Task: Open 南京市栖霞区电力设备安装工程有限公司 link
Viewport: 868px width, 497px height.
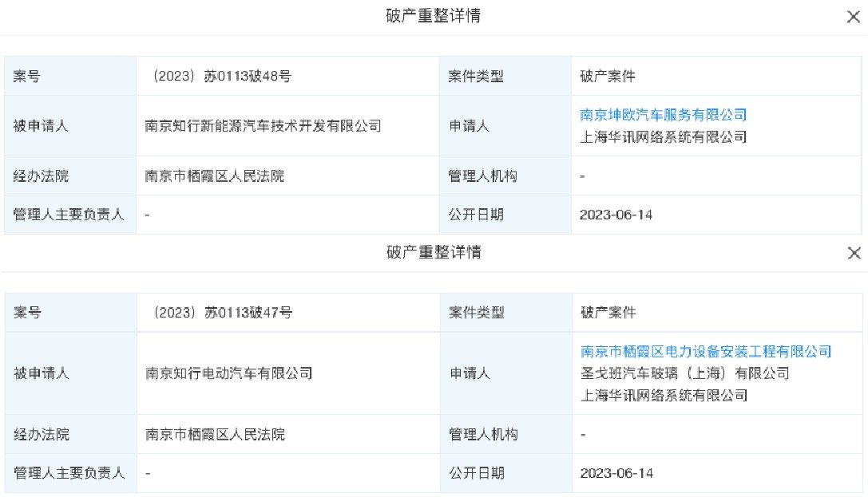Action: pos(706,352)
